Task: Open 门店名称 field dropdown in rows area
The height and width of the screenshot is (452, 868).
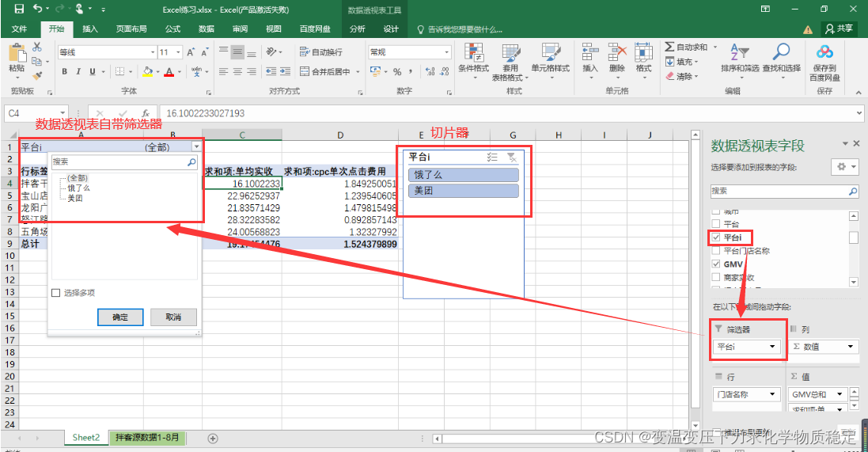Action: click(772, 394)
